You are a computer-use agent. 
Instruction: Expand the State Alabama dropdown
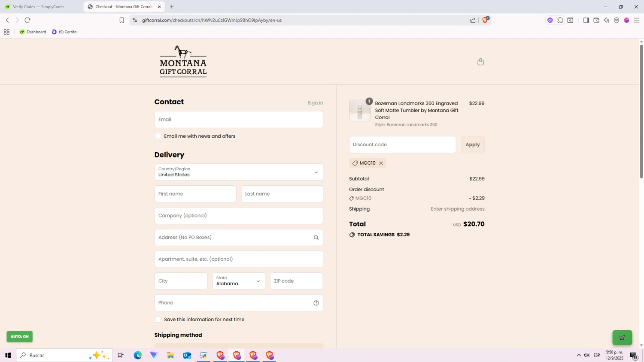pos(239,281)
